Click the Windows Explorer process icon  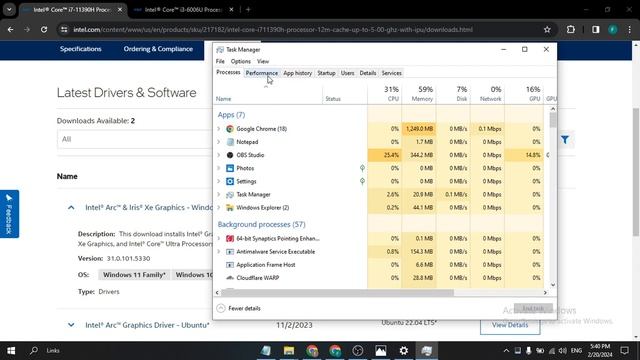[230, 208]
